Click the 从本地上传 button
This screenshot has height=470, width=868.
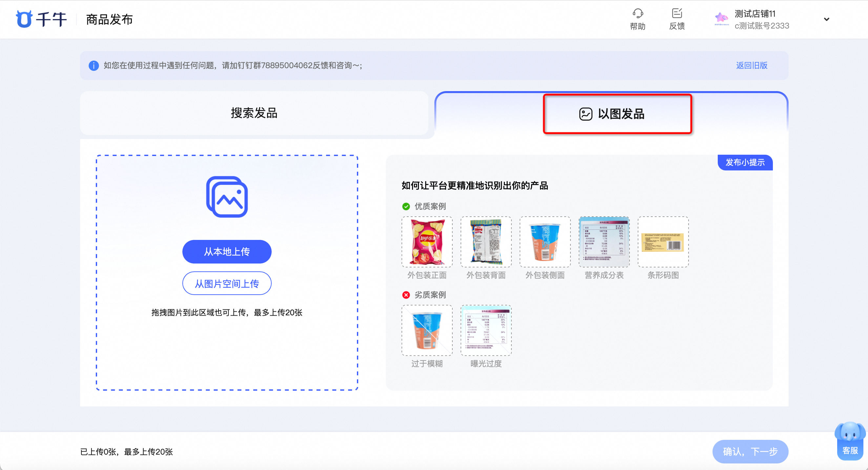click(227, 251)
